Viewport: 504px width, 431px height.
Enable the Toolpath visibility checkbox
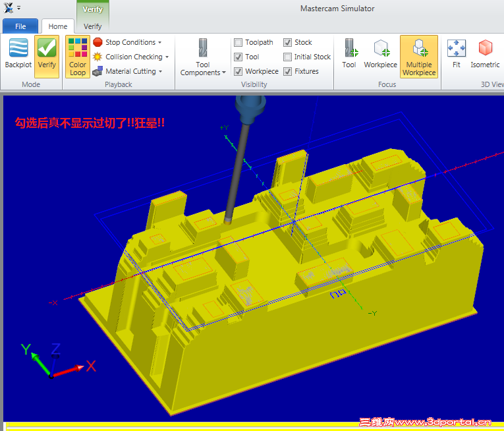click(x=238, y=42)
